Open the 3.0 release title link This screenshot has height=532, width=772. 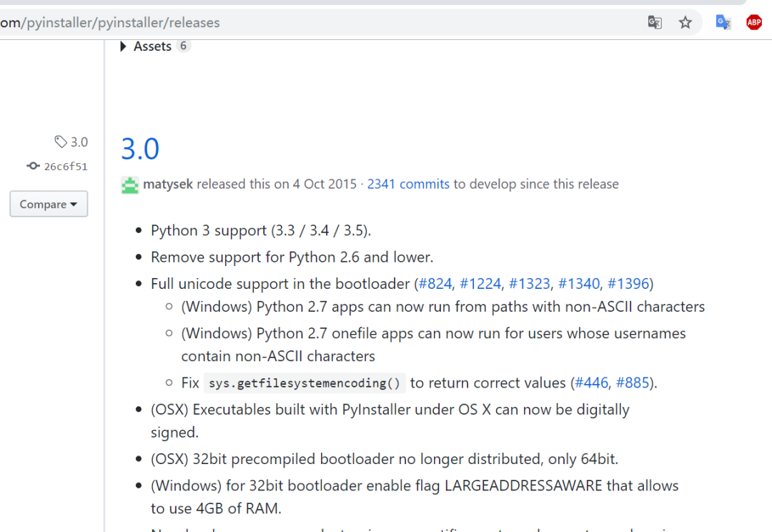click(140, 149)
